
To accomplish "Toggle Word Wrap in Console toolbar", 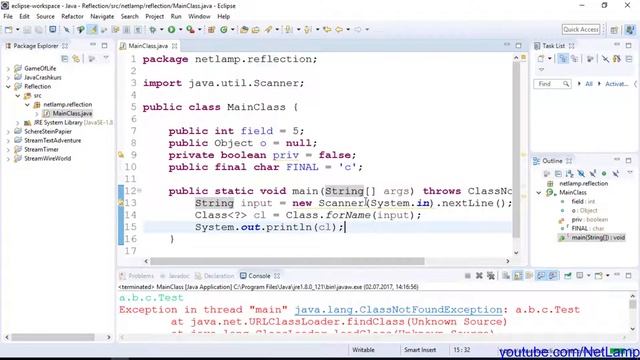I will (529, 276).
